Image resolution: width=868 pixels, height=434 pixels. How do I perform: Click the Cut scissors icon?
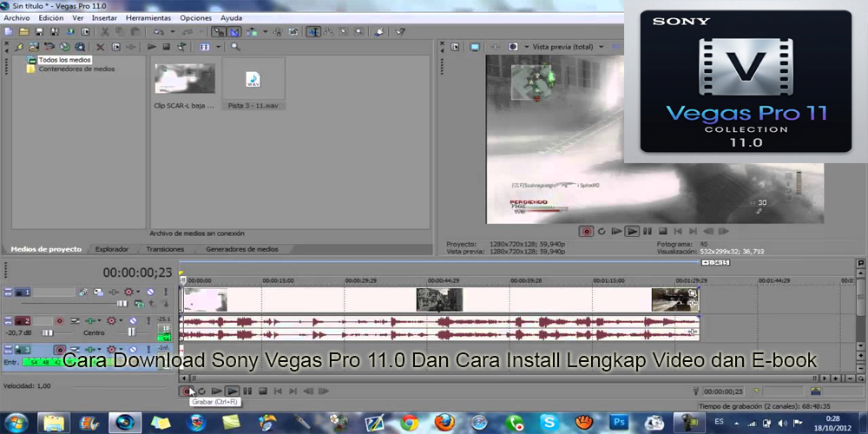pyautogui.click(x=104, y=31)
